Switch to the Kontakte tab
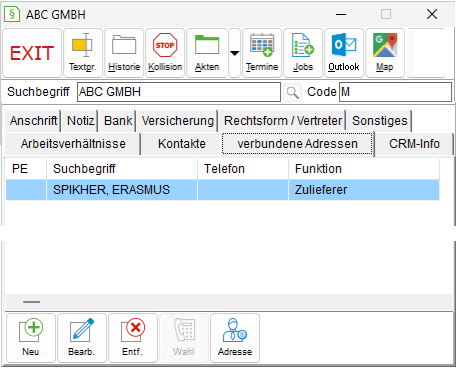The height and width of the screenshot is (369, 457). click(x=182, y=144)
